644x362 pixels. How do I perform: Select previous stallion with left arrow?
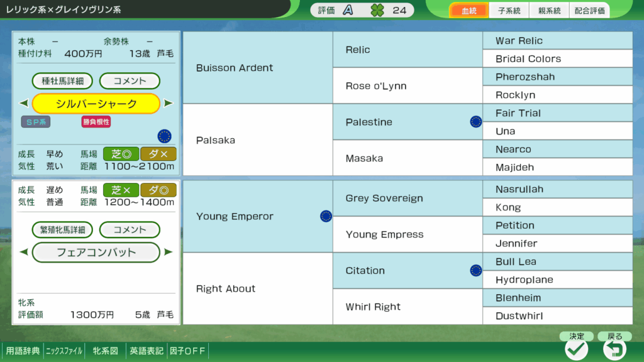(x=24, y=103)
